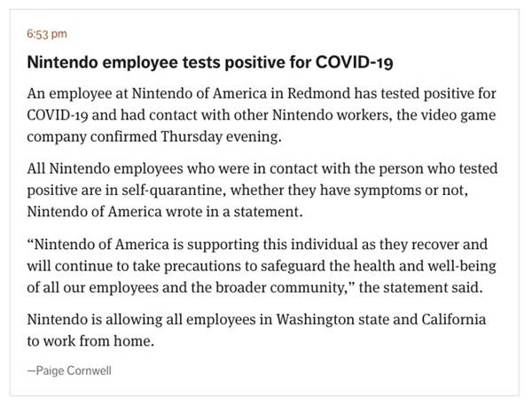This screenshot has width=532, height=405.
Task: Click the word California in last paragraph
Action: (x=454, y=320)
